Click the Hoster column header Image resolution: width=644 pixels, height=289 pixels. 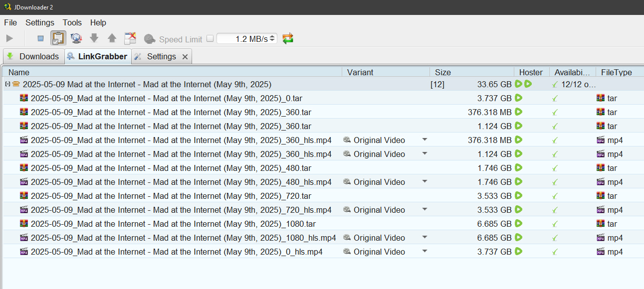[x=532, y=72]
